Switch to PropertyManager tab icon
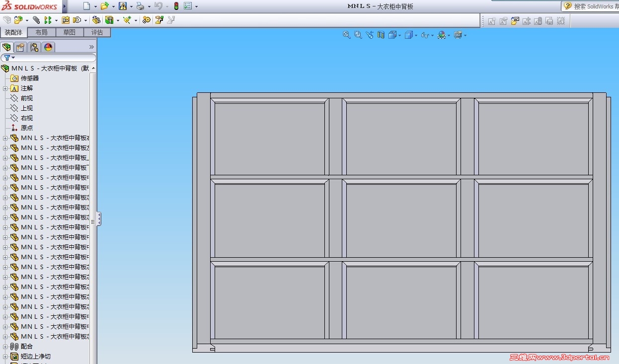This screenshot has width=619, height=364. tap(20, 47)
